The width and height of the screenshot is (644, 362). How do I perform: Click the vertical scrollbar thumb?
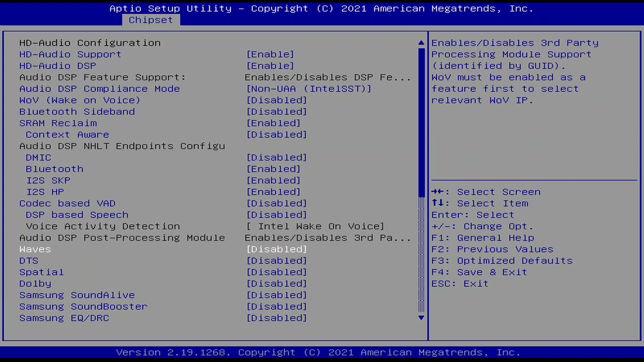(421, 122)
